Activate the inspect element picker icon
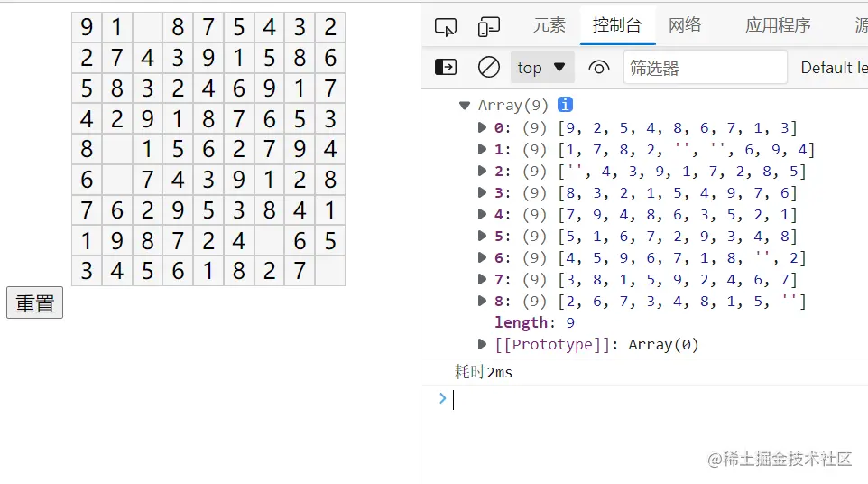Screen dimensions: 868x484 point(446,26)
